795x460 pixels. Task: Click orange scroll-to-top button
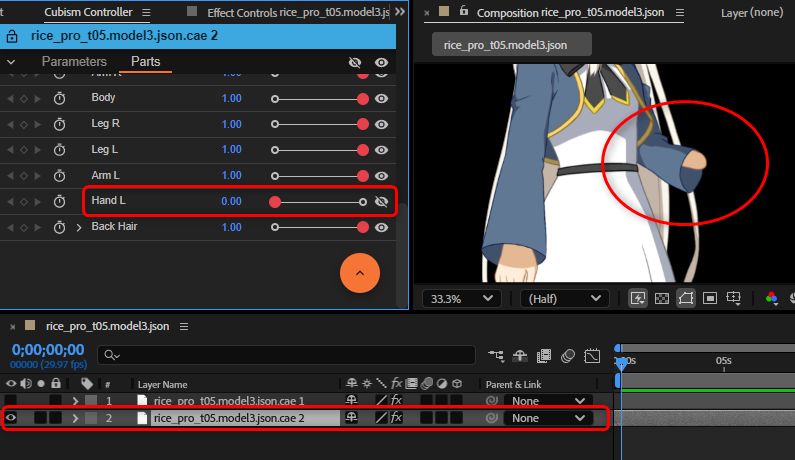click(x=360, y=273)
